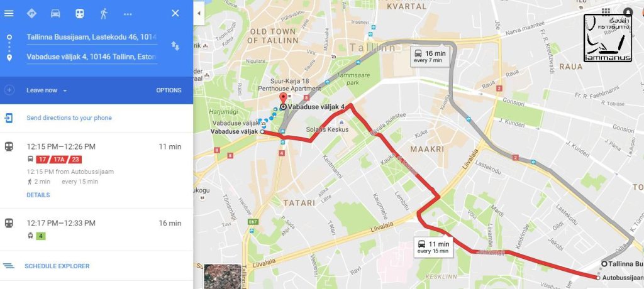Switch to driving mode car icon
Image resolution: width=644 pixels, height=289 pixels.
click(55, 13)
